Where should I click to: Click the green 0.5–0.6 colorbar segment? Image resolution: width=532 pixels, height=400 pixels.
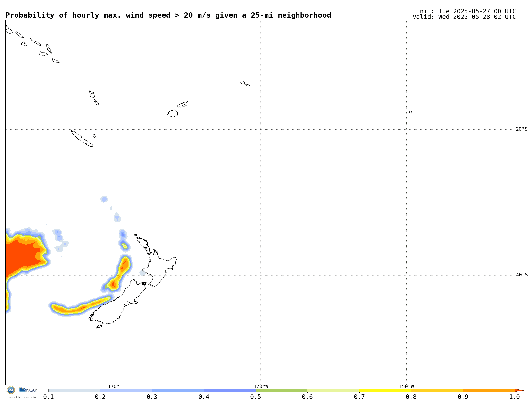click(x=282, y=390)
